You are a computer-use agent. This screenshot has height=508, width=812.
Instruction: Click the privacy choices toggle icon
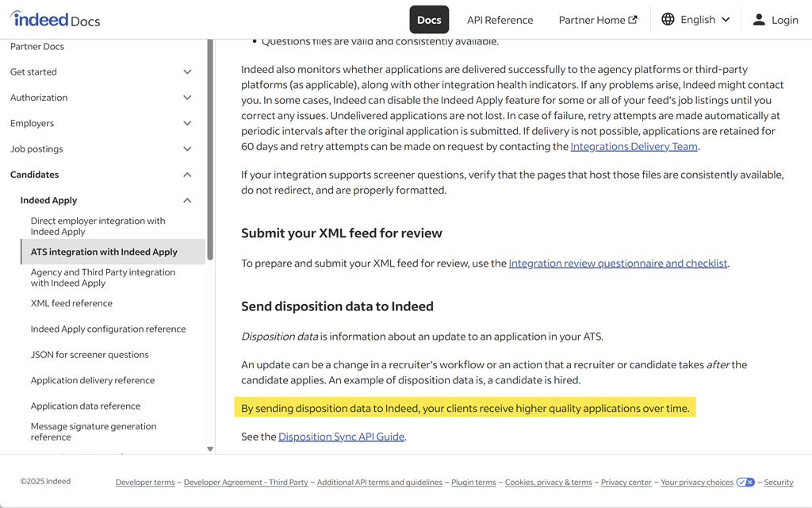click(x=745, y=482)
